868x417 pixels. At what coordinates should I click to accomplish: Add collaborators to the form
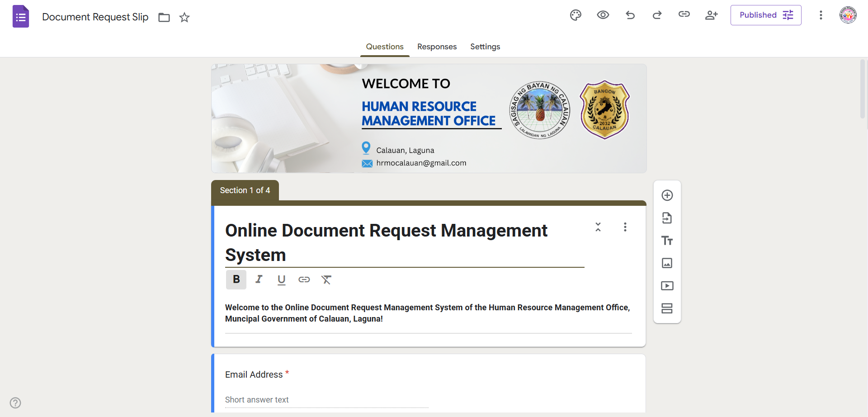tap(712, 15)
